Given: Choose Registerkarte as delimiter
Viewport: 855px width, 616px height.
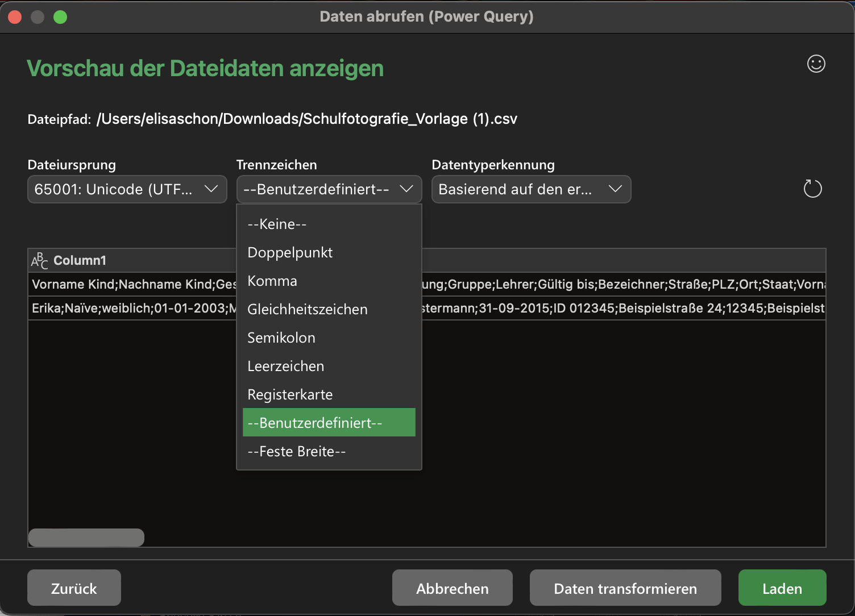Looking at the screenshot, I should tap(329, 394).
